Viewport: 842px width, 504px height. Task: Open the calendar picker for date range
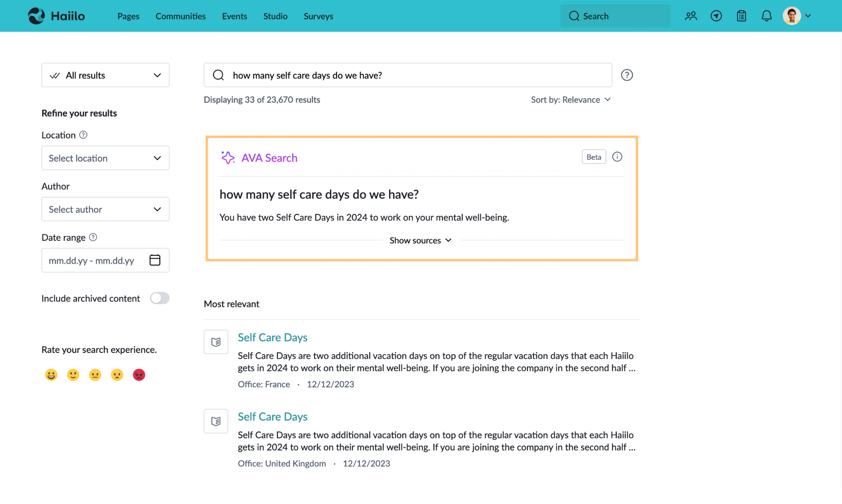pos(155,260)
